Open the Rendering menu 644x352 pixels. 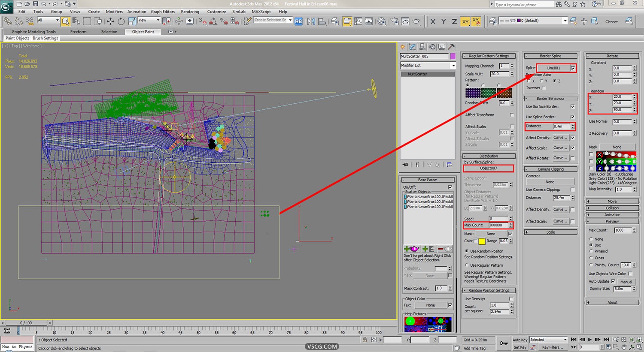pyautogui.click(x=190, y=12)
